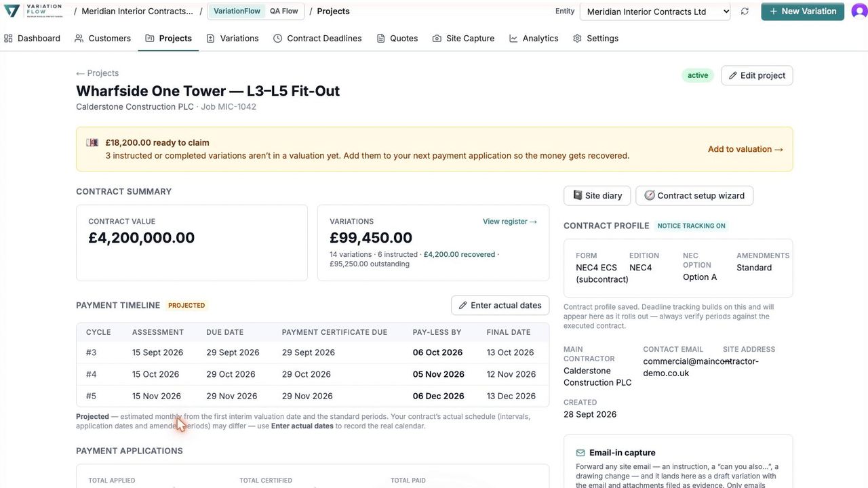Screen dimensions: 868x488
Task: Click Enter actual dates button
Action: pyautogui.click(x=500, y=306)
